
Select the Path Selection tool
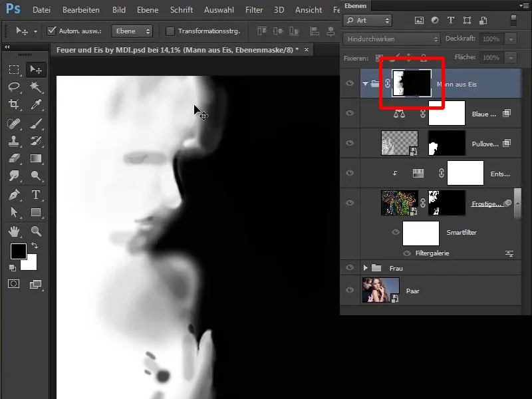(x=14, y=212)
